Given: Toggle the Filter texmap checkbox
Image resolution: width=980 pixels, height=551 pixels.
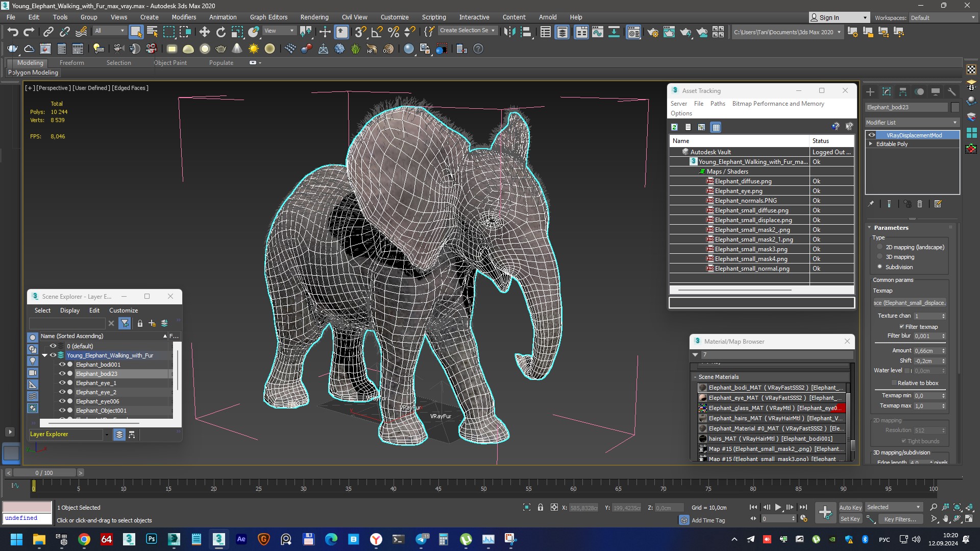Looking at the screenshot, I should pyautogui.click(x=902, y=327).
